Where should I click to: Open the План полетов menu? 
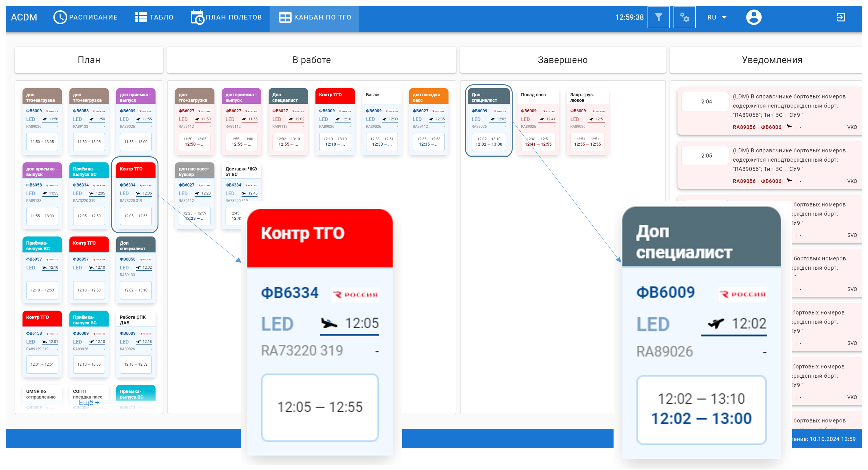click(226, 17)
